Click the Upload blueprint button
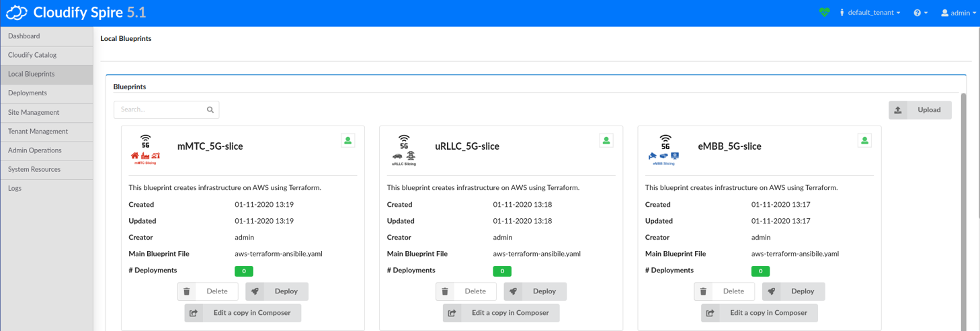This screenshot has width=980, height=331. pyautogui.click(x=920, y=110)
